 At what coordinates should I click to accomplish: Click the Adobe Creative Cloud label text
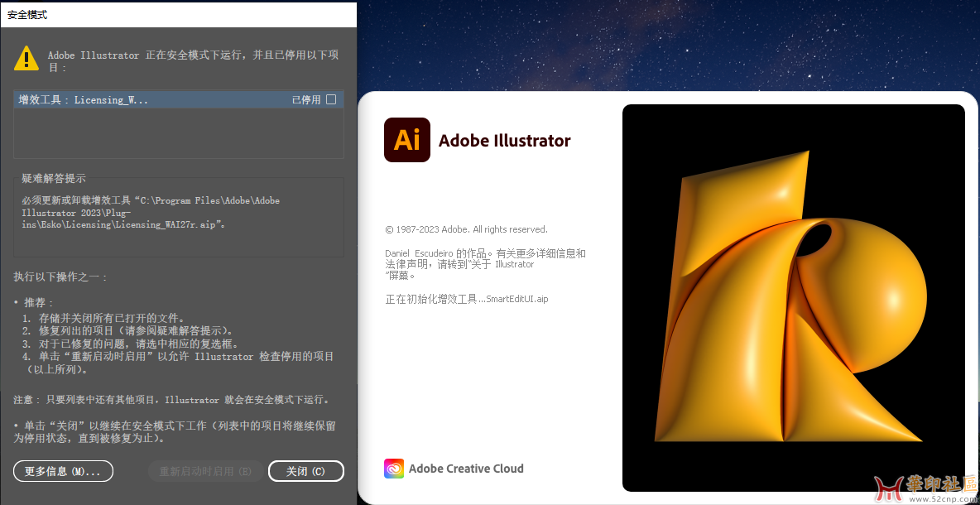(466, 469)
